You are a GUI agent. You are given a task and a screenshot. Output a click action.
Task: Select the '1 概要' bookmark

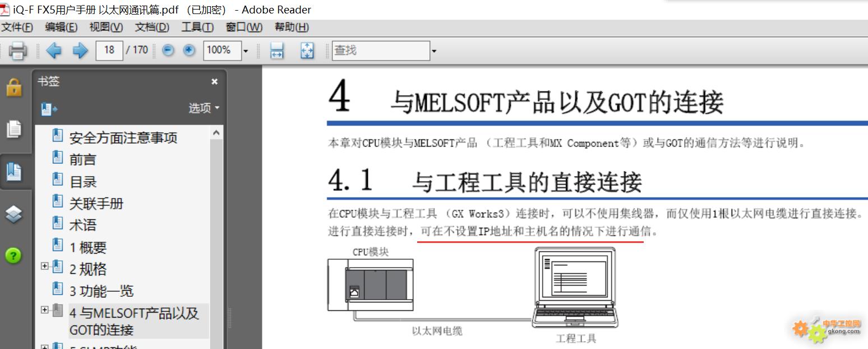87,247
